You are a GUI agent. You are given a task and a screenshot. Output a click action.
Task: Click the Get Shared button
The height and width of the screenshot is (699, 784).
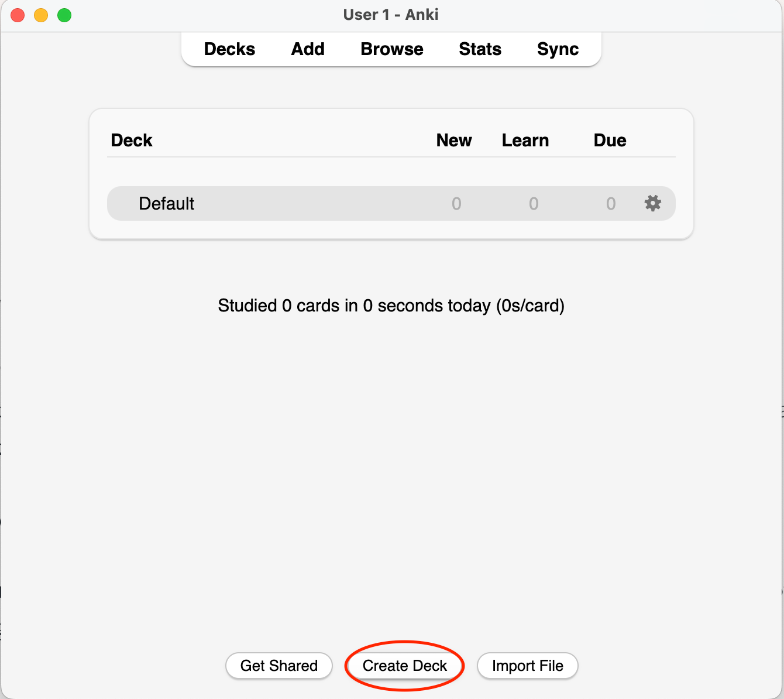279,666
